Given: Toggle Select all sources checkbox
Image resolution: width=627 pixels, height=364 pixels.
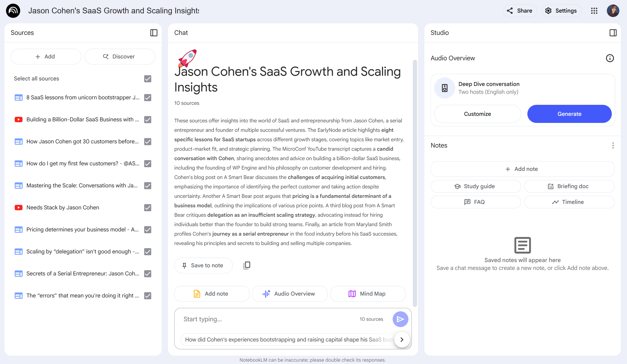Looking at the screenshot, I should (x=148, y=79).
